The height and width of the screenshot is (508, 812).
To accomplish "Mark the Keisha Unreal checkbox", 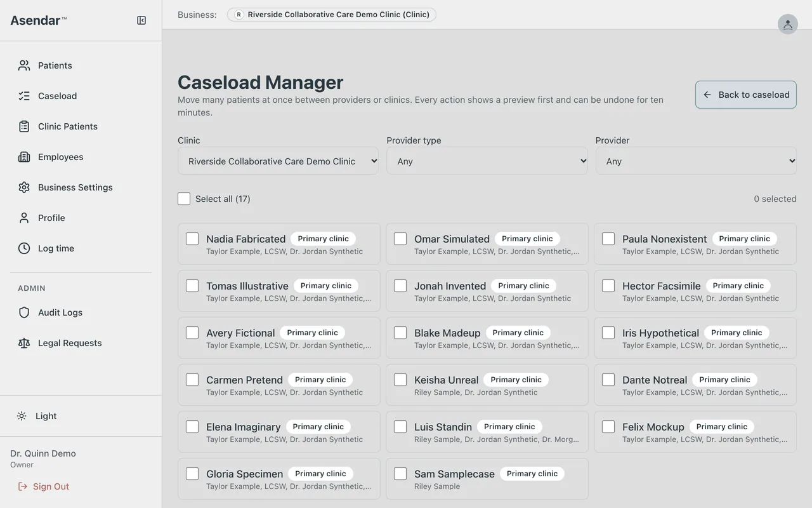I will click(x=400, y=380).
